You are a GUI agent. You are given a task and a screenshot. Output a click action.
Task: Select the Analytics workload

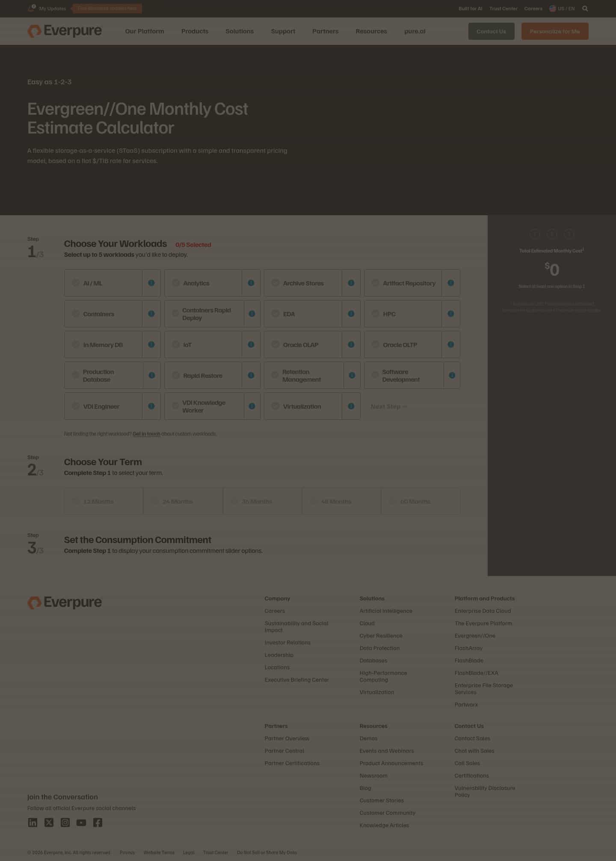click(x=203, y=283)
